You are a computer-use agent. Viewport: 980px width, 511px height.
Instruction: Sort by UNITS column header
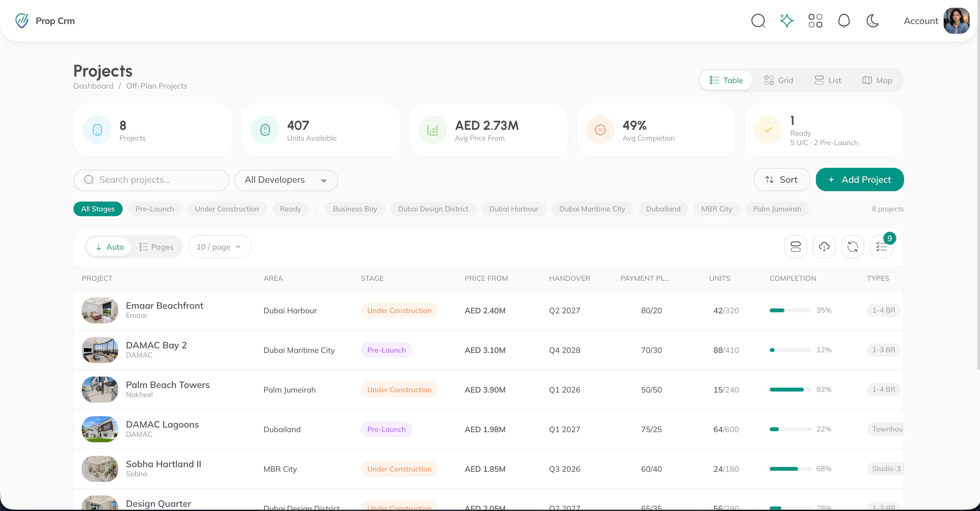click(720, 278)
